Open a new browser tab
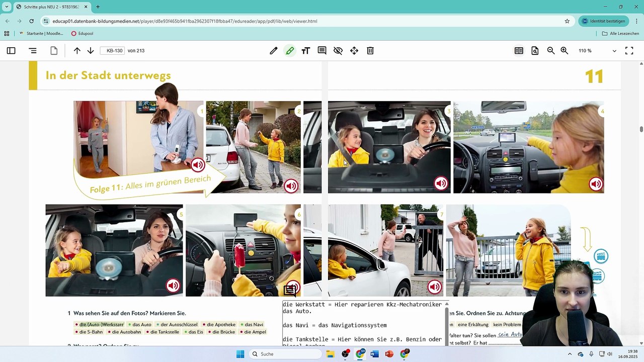644x362 pixels. [98, 7]
